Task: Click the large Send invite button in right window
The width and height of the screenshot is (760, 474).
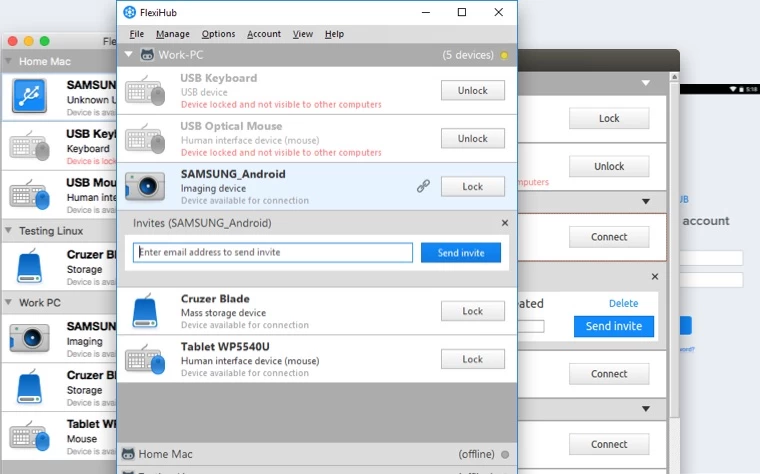Action: tap(614, 326)
